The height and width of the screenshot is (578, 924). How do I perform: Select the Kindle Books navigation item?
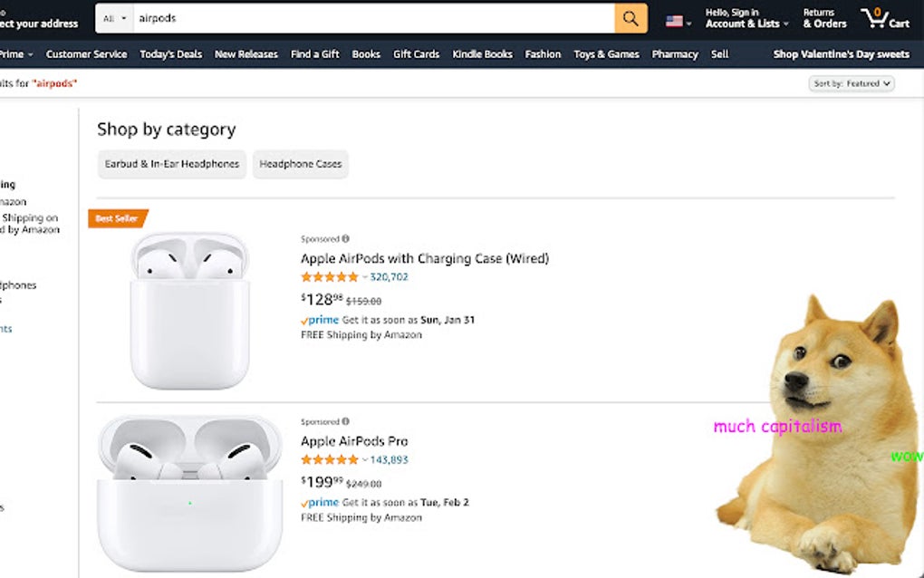(482, 54)
